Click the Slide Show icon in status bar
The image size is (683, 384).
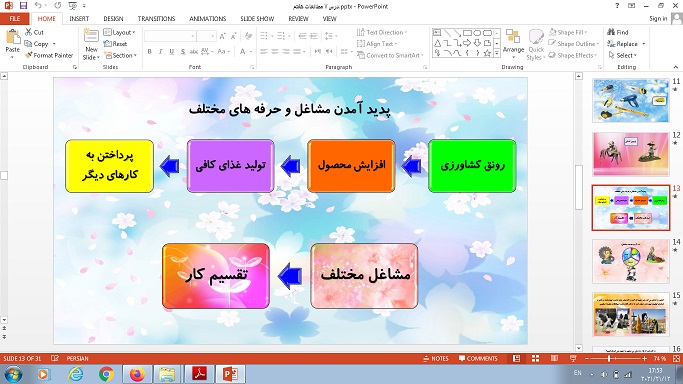pos(573,358)
